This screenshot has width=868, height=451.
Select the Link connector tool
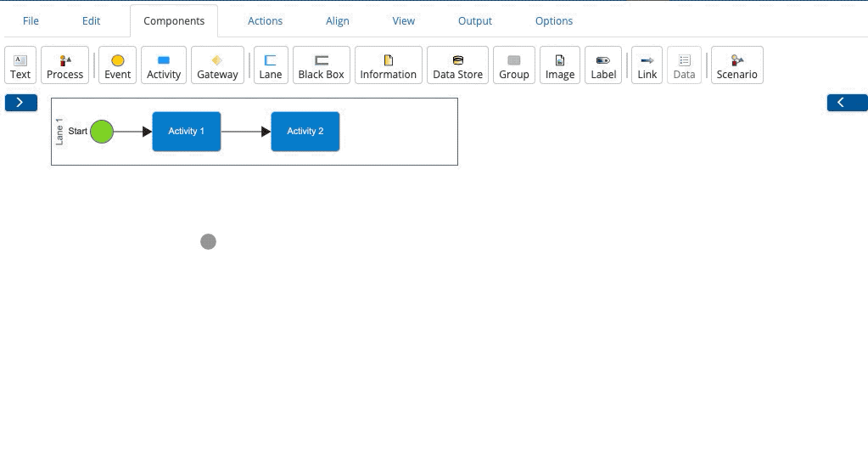(647, 65)
